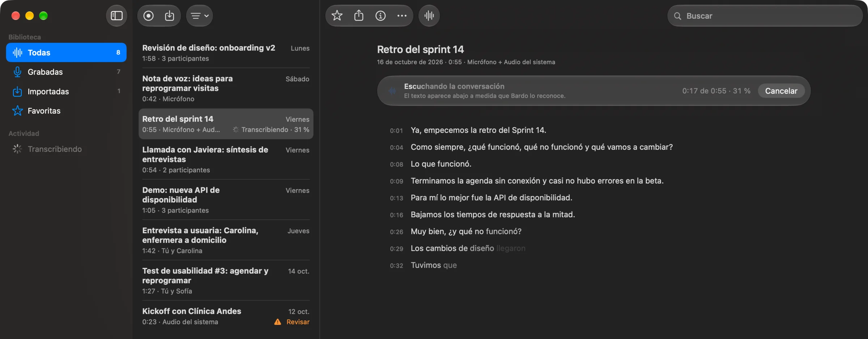The width and height of the screenshot is (868, 339).
Task: Click the import audio icon
Action: (169, 16)
